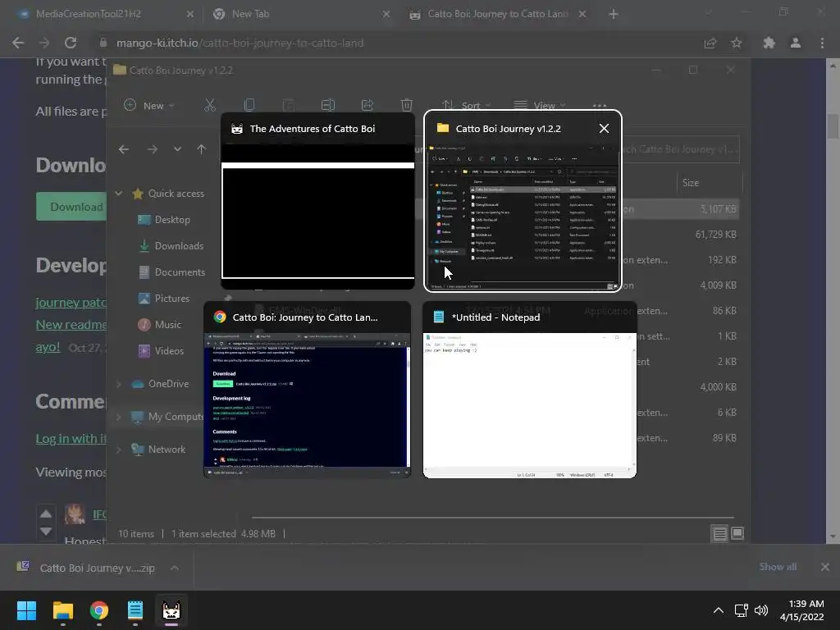Close Catto Boi Journey v1.2.2 switcher preview
The height and width of the screenshot is (630, 840).
(604, 129)
